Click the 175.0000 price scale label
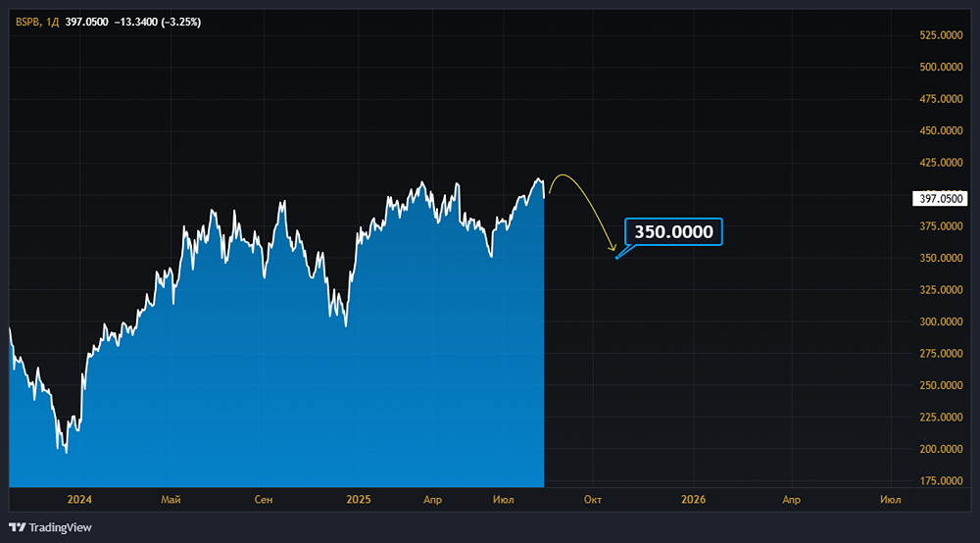980x543 pixels. 941,480
